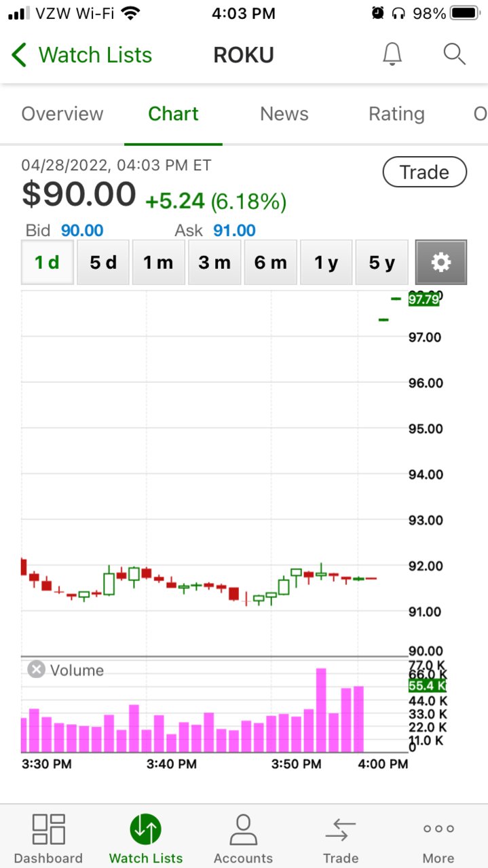
Task: Tap the ROKU ticker title
Action: (x=244, y=55)
